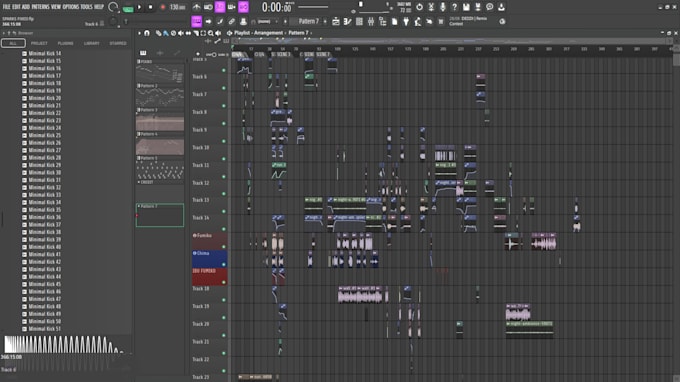Click the arrow step-edit icon in toolbar
The width and height of the screenshot is (680, 382).
[208, 21]
